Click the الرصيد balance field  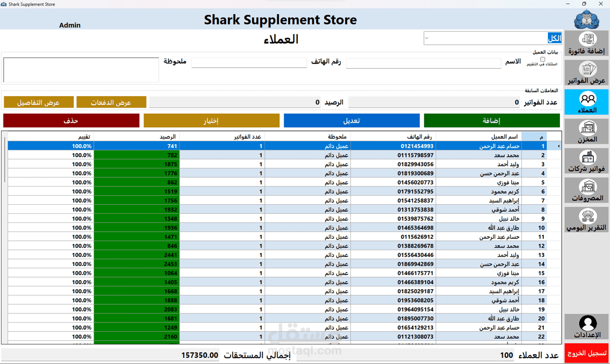coord(235,102)
